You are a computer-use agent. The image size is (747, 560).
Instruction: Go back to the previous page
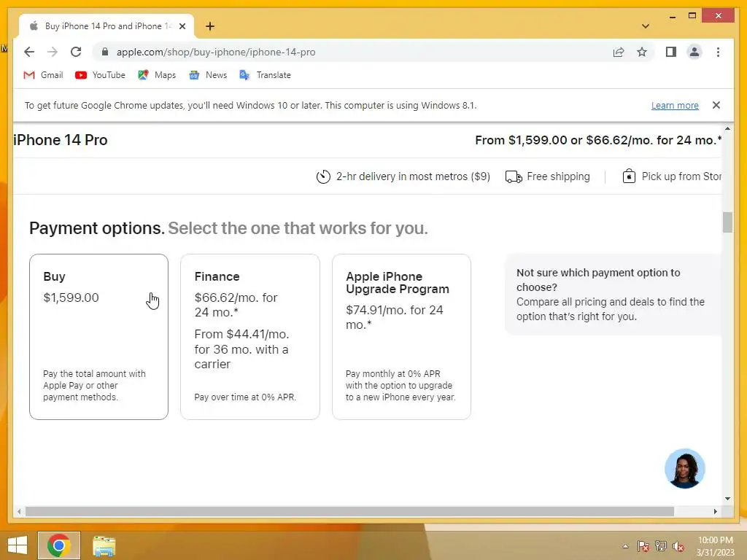(x=29, y=52)
